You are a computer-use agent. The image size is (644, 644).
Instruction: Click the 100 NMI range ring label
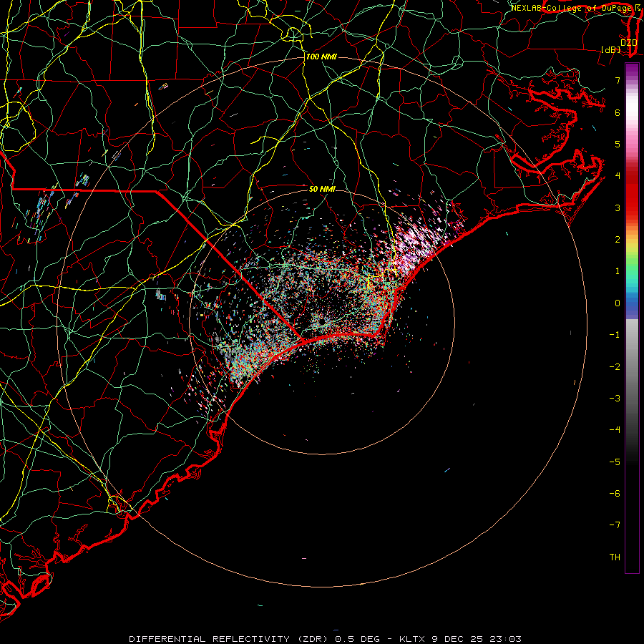[321, 57]
